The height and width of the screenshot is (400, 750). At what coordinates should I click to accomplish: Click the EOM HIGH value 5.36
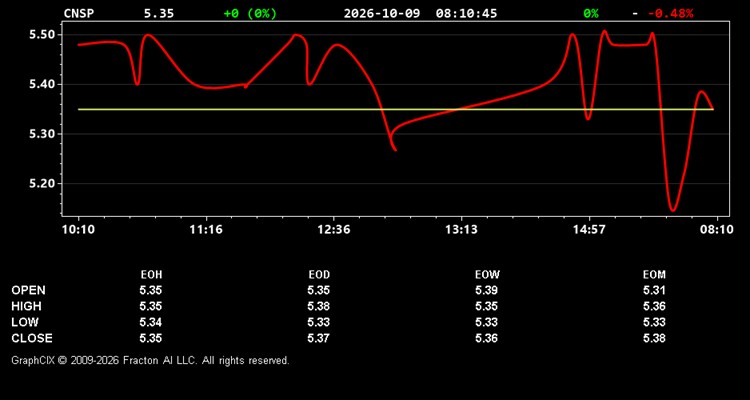pos(654,306)
